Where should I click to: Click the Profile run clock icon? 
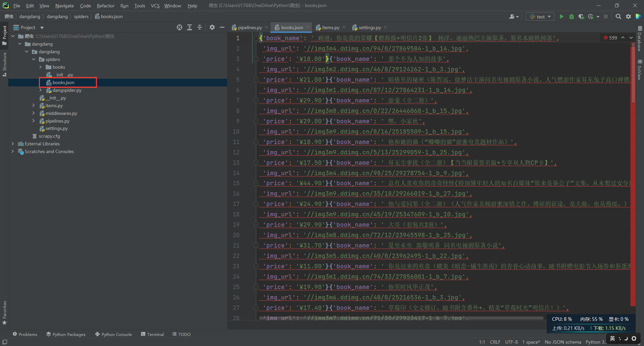591,16
